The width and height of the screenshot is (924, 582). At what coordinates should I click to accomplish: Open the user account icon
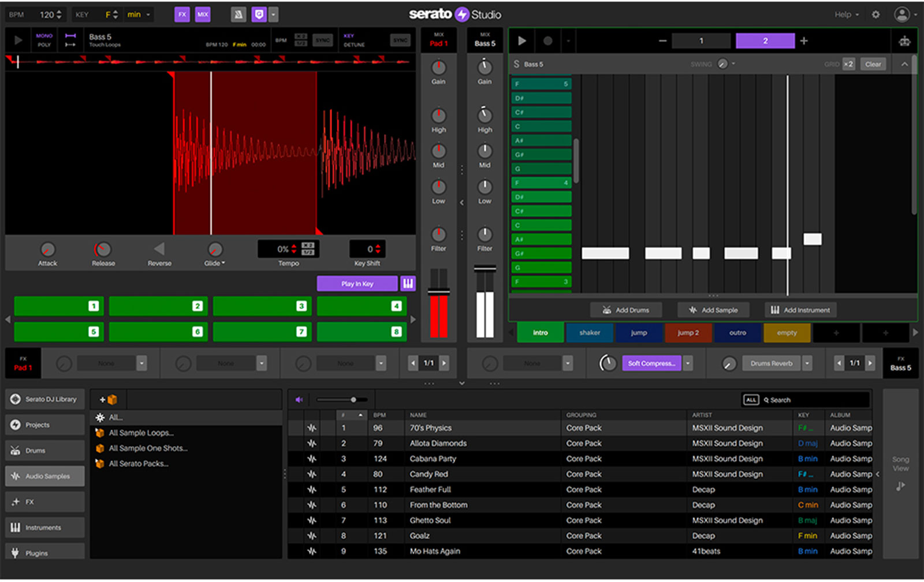(x=901, y=14)
